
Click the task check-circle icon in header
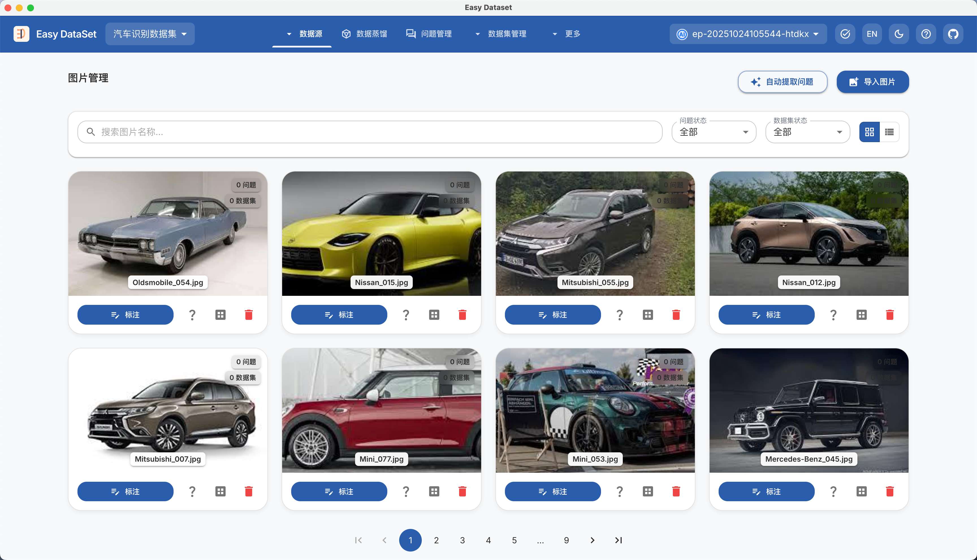(x=845, y=34)
